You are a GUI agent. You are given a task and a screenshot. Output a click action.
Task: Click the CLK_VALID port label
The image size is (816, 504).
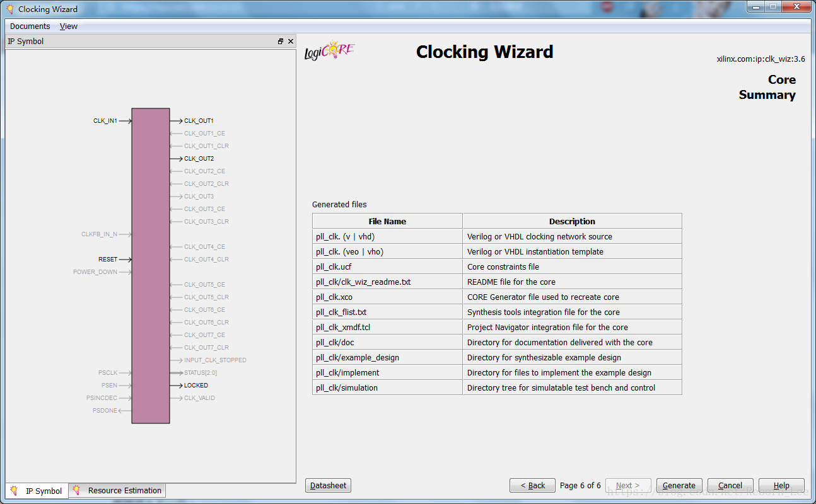coord(199,398)
